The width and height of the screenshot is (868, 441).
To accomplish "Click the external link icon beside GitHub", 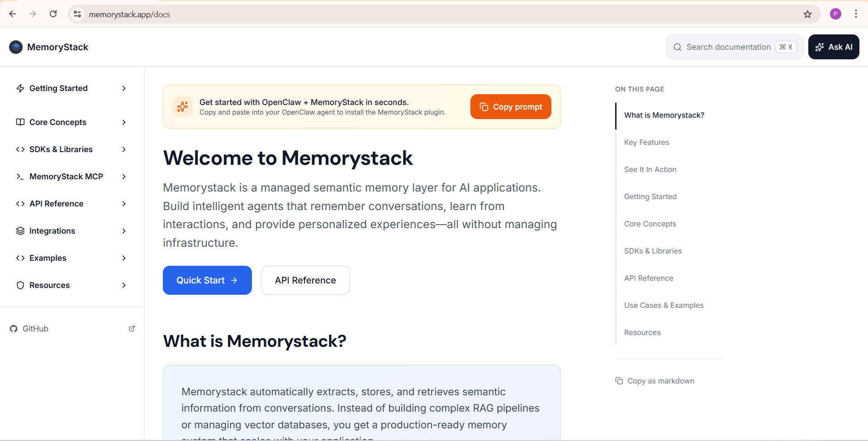I will point(132,329).
